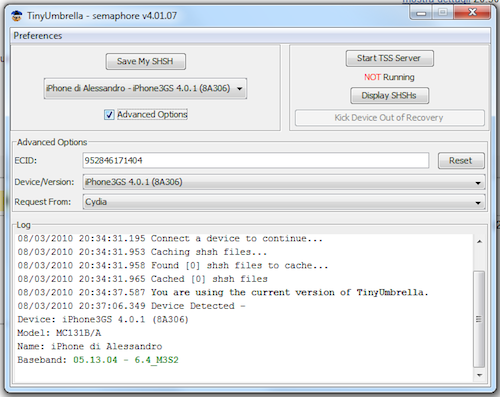Viewport: 500px width, 397px height.
Task: Click the log vertical scrollbar thumb
Action: (479, 319)
